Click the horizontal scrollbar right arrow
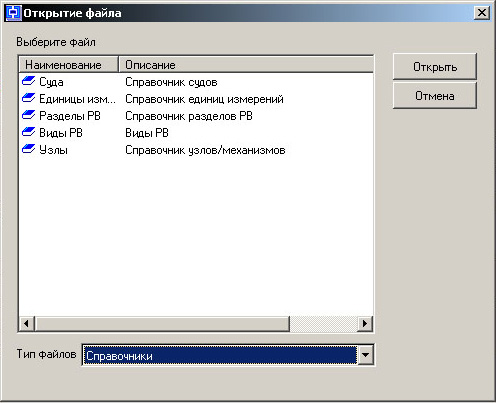Screen dimensions: 496x403 click(365, 323)
